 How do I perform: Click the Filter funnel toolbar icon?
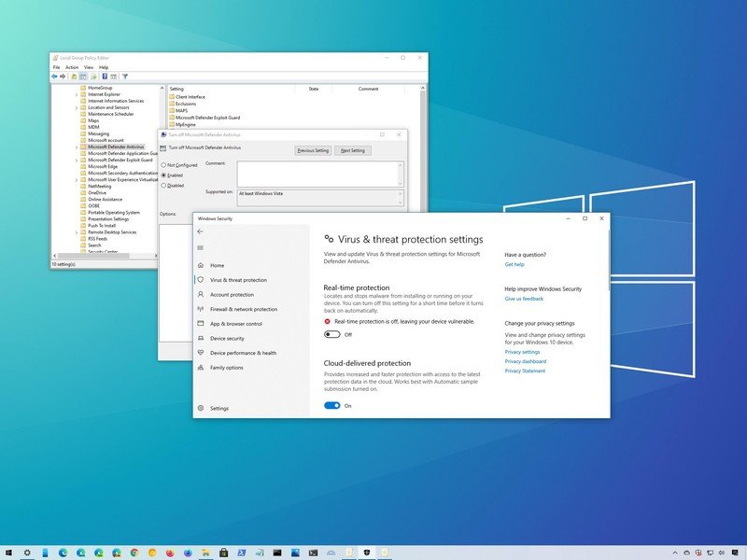pos(125,77)
